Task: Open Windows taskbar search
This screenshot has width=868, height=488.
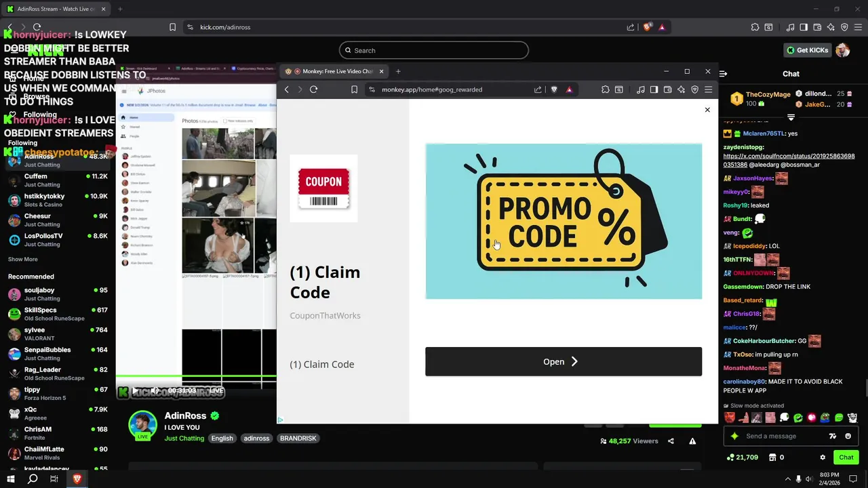Action: coord(32,479)
